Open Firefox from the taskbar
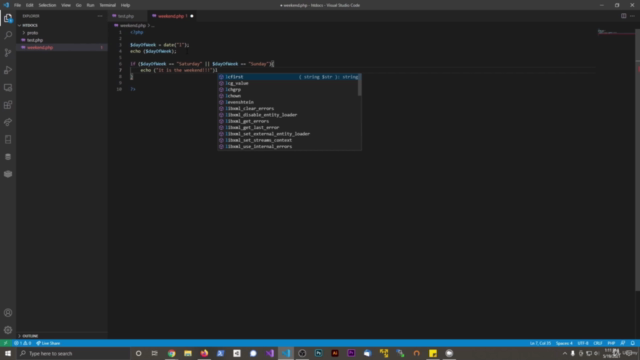Screen dimensions: 640x360 click(204, 353)
